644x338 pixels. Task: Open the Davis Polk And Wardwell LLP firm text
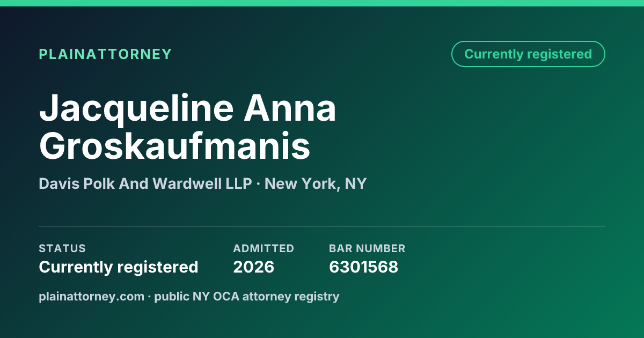[145, 184]
